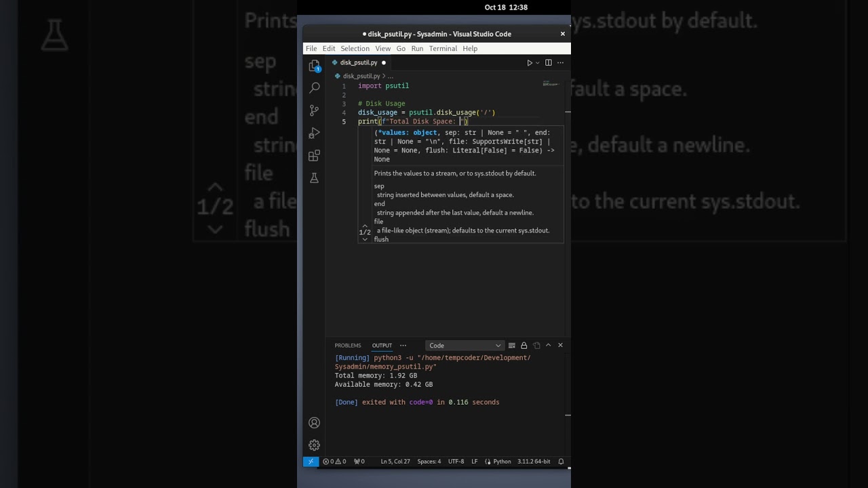Click '[Done] exited with code=0' output line
Image resolution: width=868 pixels, height=488 pixels.
417,402
